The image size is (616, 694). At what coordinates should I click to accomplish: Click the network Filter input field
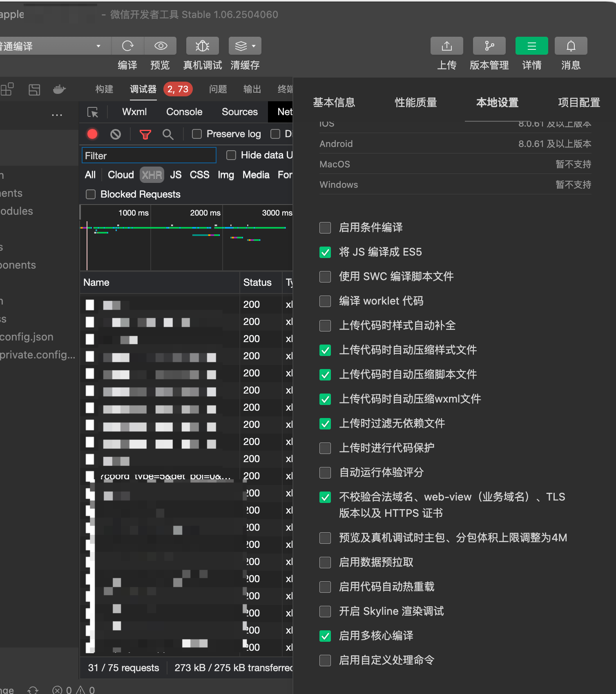149,156
